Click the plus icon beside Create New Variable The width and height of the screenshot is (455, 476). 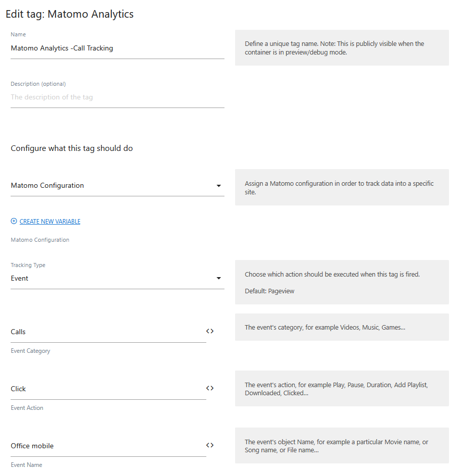[14, 221]
